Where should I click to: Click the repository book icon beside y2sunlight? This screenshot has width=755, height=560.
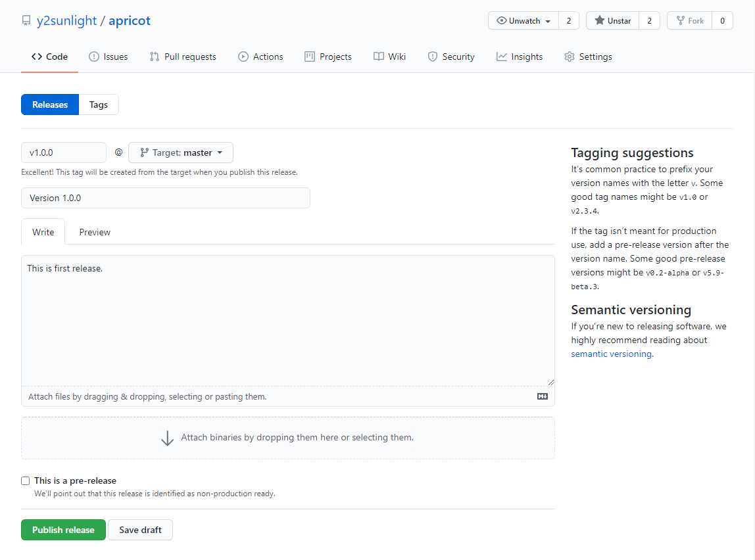click(26, 21)
